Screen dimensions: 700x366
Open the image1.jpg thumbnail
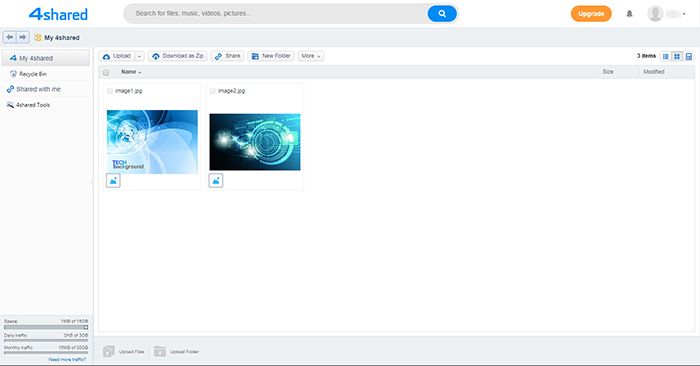(152, 142)
